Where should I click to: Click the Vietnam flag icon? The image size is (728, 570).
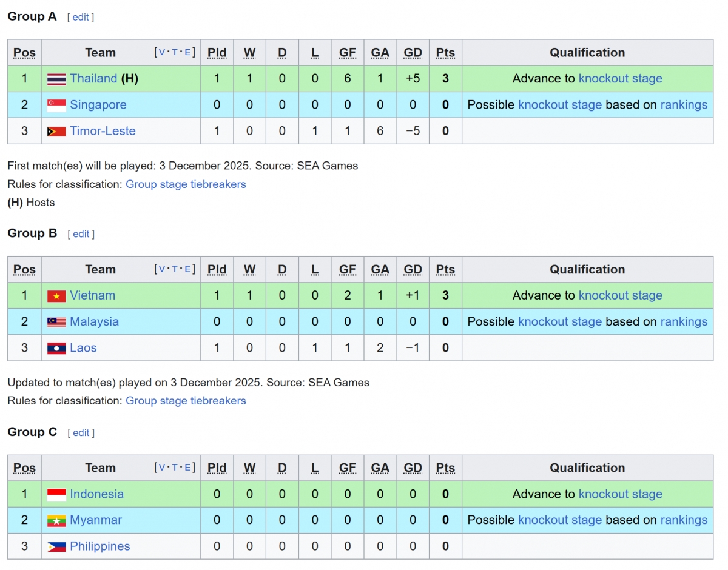coord(56,296)
